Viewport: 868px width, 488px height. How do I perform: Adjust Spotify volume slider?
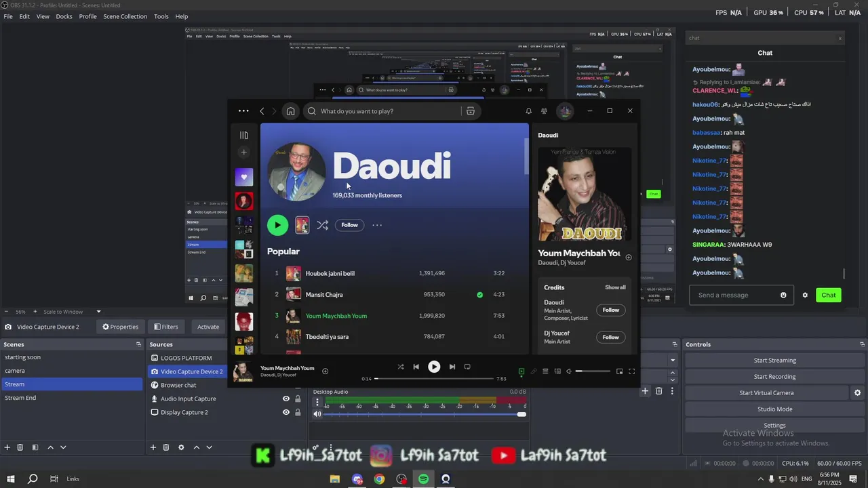tap(593, 371)
